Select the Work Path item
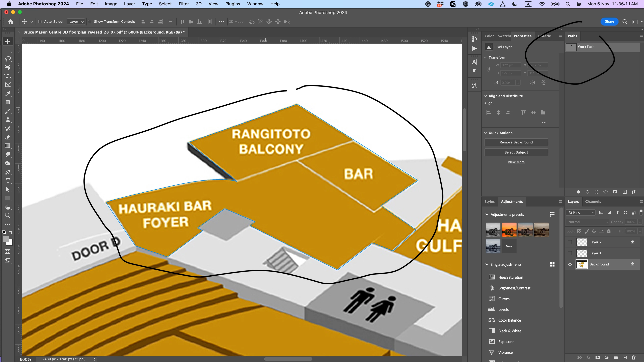644x362 pixels. click(x=586, y=47)
